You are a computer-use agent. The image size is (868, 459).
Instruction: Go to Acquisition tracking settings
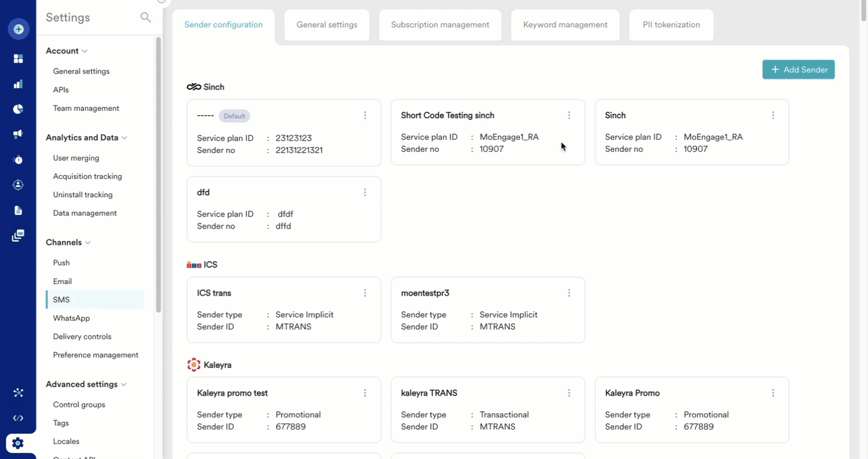coord(87,176)
